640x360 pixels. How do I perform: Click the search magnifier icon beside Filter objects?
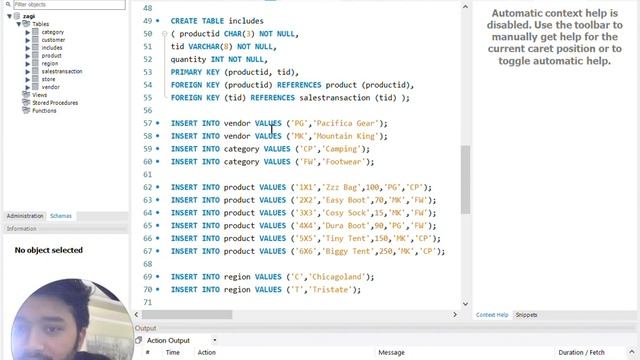click(8, 4)
